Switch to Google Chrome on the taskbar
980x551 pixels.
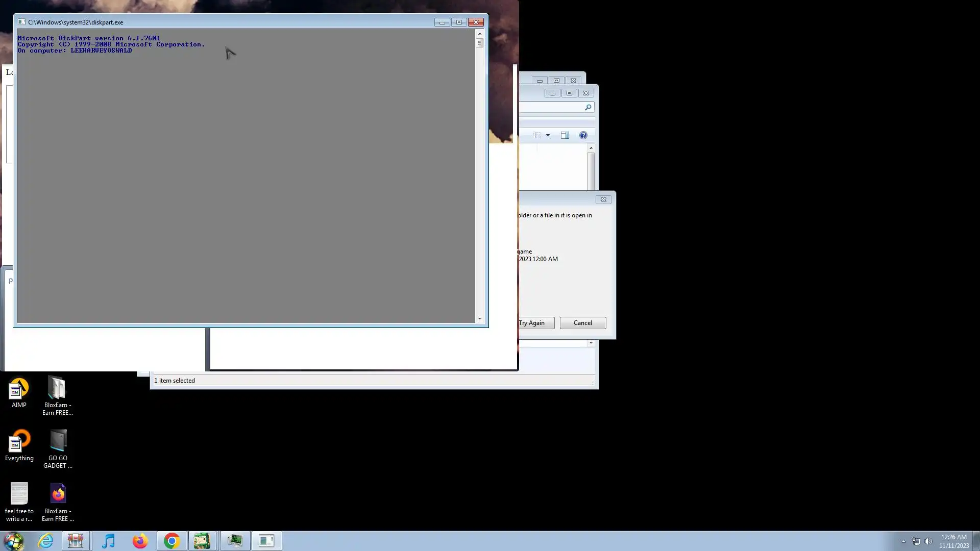coord(171,541)
